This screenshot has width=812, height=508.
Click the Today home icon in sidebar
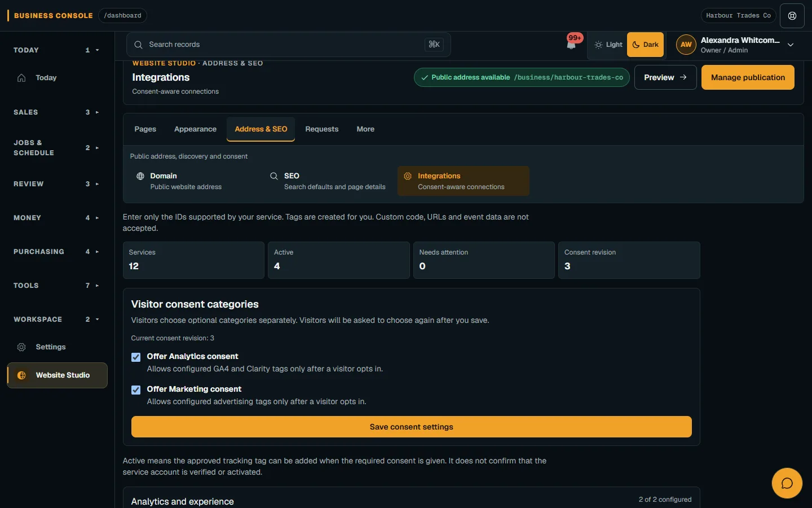click(21, 78)
